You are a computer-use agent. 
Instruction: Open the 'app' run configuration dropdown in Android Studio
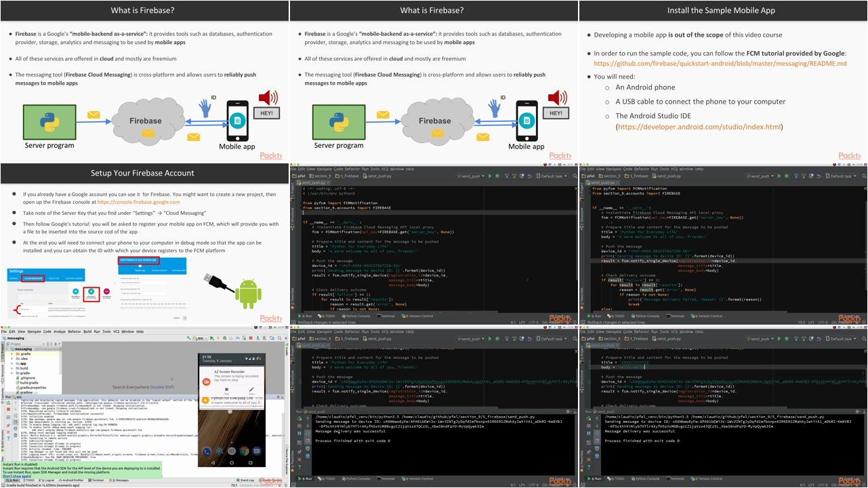tap(200, 338)
